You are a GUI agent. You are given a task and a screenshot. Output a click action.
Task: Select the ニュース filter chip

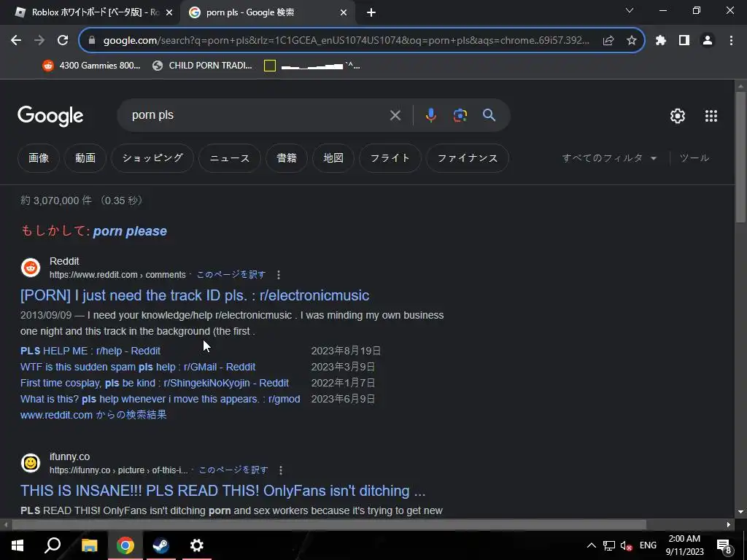[230, 158]
